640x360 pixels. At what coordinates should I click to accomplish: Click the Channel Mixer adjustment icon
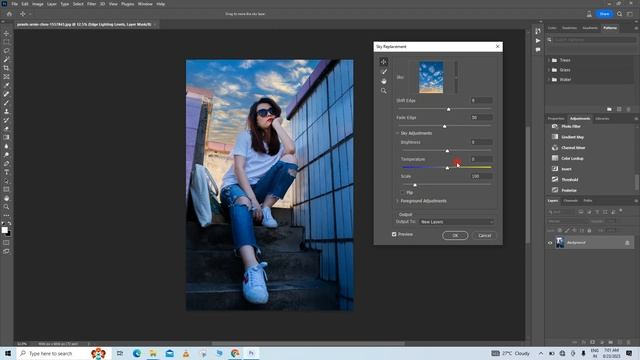pyautogui.click(x=555, y=147)
